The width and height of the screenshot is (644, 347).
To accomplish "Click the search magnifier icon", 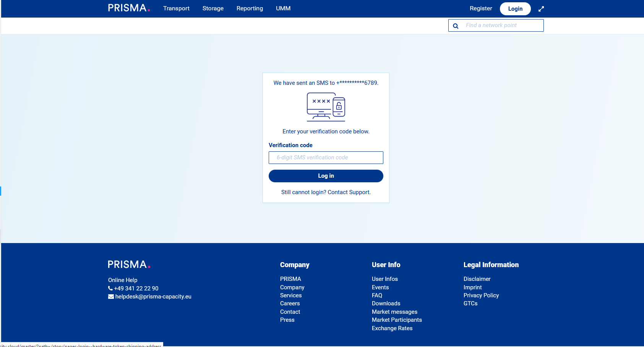I will pyautogui.click(x=456, y=26).
